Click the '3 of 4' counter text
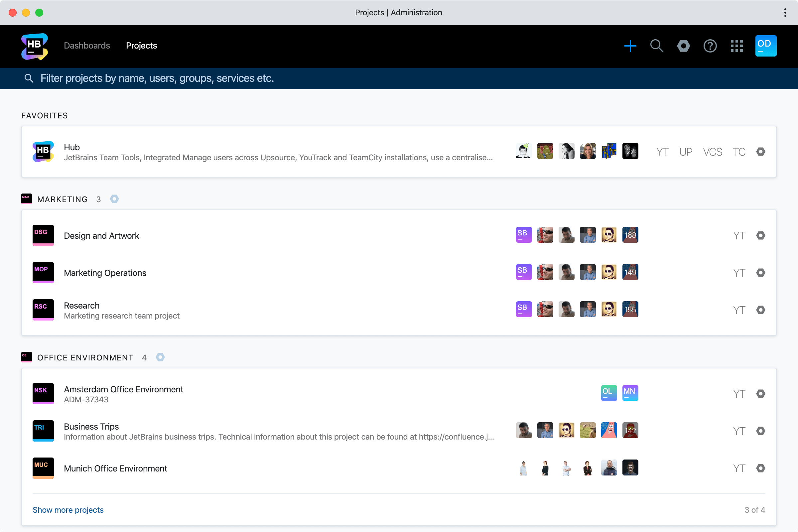This screenshot has height=532, width=798. [x=754, y=510]
